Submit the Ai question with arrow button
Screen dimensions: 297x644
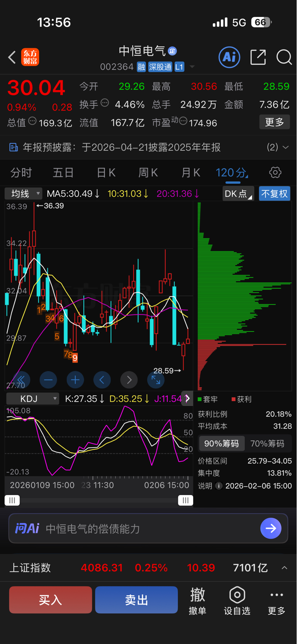[271, 528]
